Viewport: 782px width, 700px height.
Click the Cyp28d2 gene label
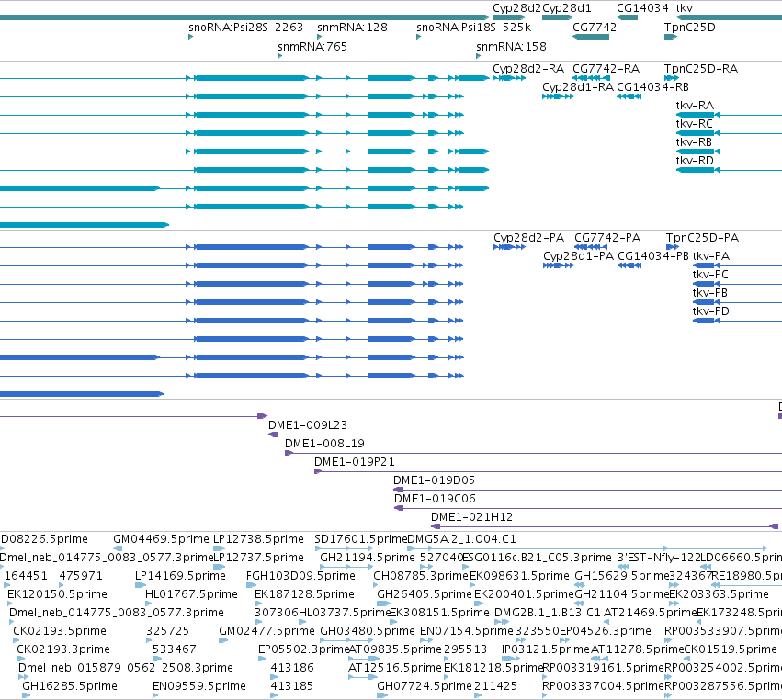(516, 8)
